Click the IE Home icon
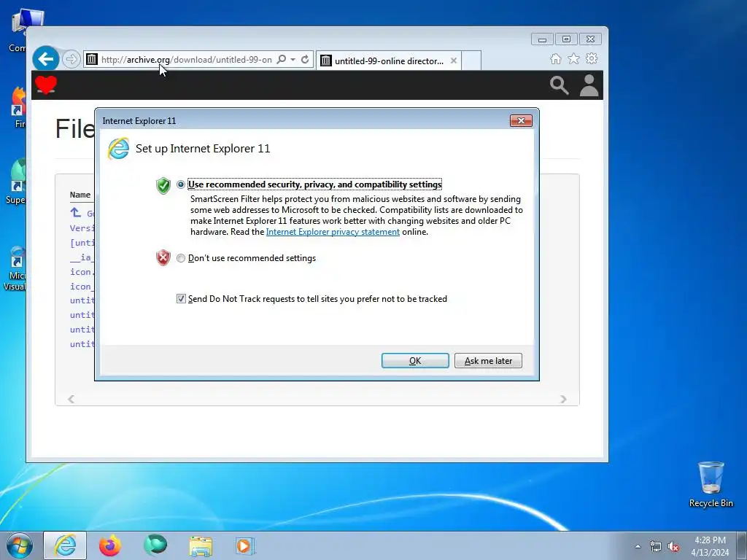The height and width of the screenshot is (560, 747). pyautogui.click(x=555, y=58)
